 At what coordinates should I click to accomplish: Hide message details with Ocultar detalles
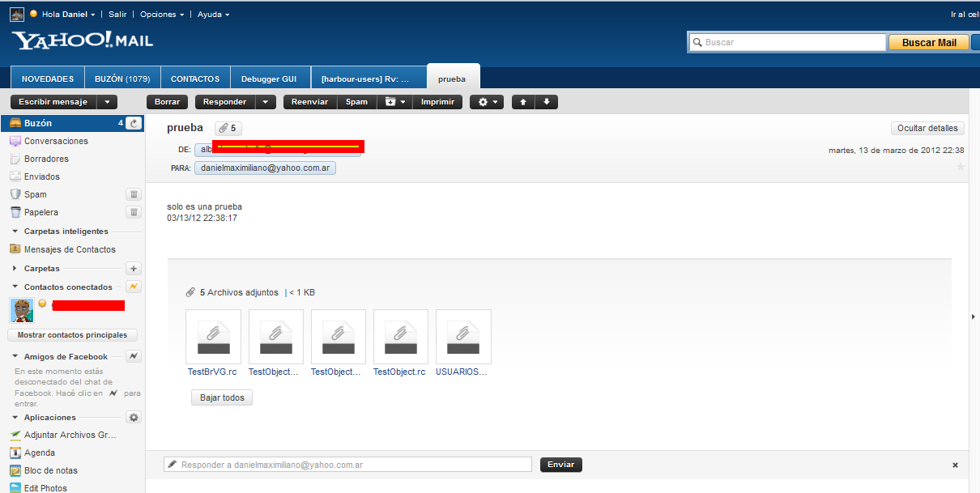[927, 128]
